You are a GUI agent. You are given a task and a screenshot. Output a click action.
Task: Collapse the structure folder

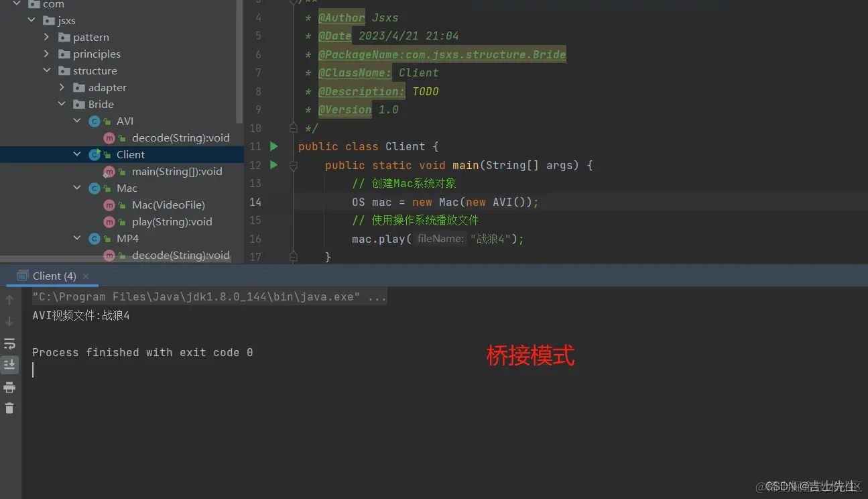pos(46,70)
